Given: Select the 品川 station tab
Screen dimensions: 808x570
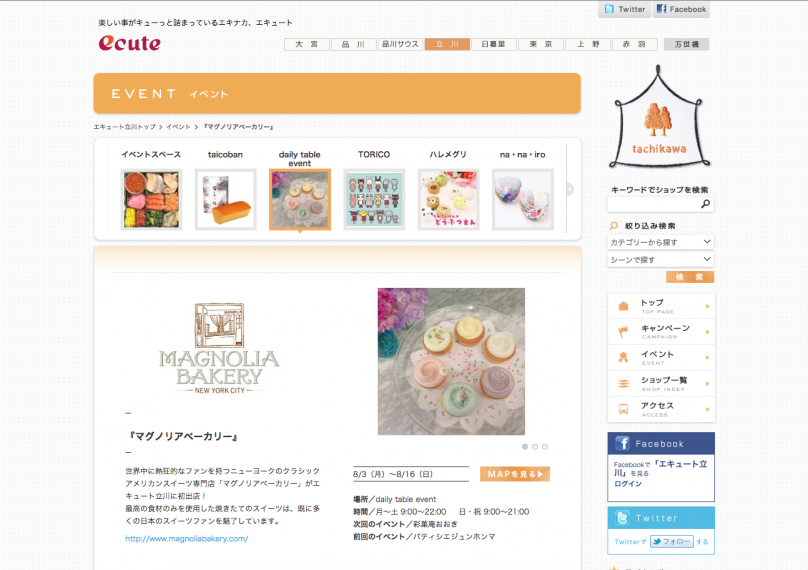Looking at the screenshot, I should tap(354, 44).
